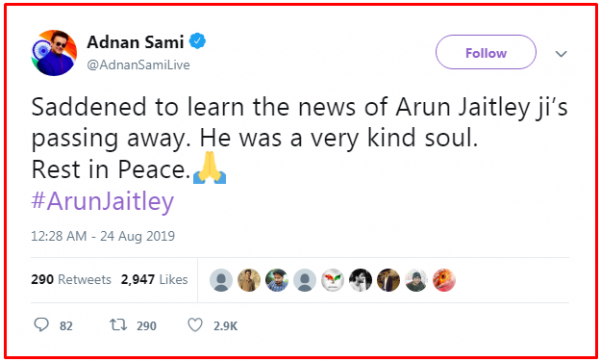Screen dimensions: 600x362
Task: Like the tweet with heart icon
Action: [x=195, y=325]
